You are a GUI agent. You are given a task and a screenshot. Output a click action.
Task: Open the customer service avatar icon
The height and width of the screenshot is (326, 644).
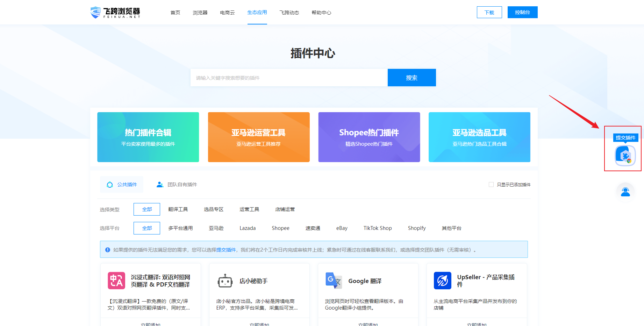coord(625,192)
